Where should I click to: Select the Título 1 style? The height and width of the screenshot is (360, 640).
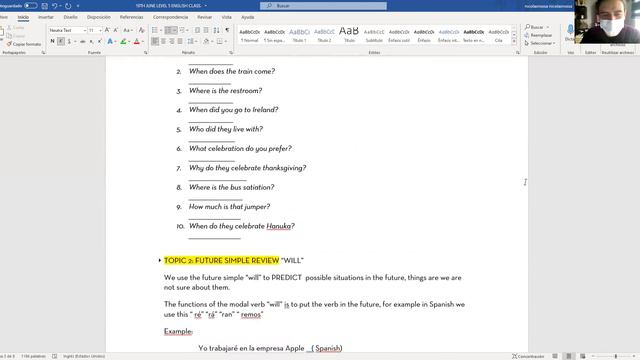coord(299,36)
